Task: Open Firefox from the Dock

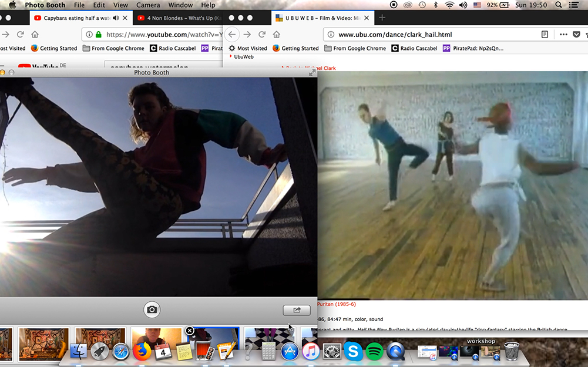Action: [142, 352]
